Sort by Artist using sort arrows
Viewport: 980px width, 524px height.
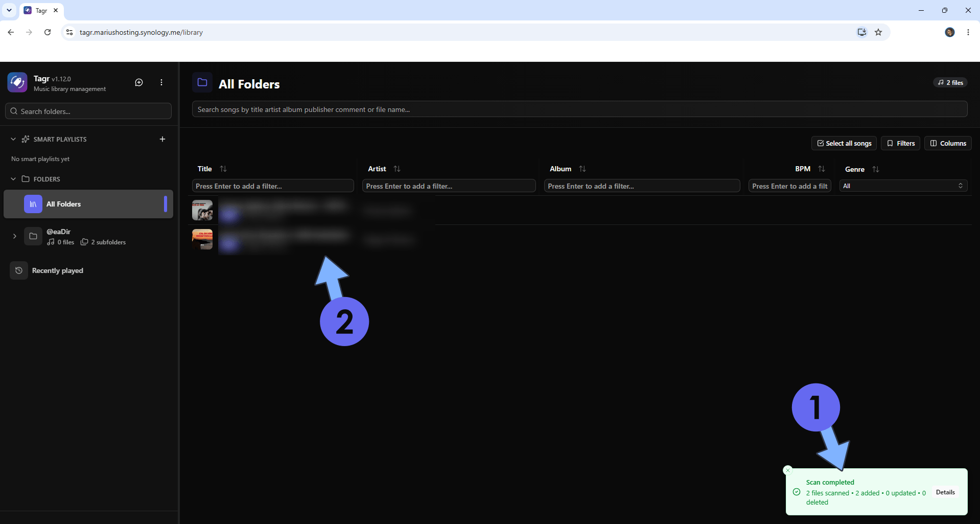coord(397,169)
